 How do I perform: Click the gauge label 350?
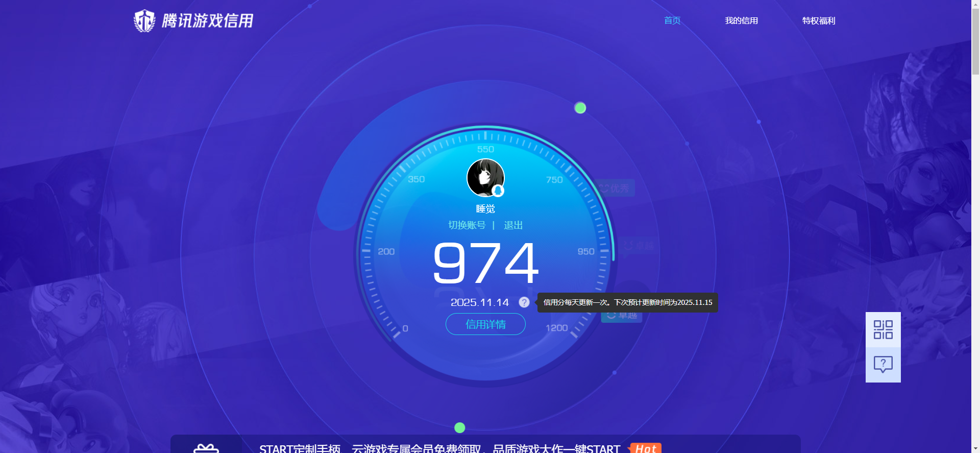pos(416,179)
